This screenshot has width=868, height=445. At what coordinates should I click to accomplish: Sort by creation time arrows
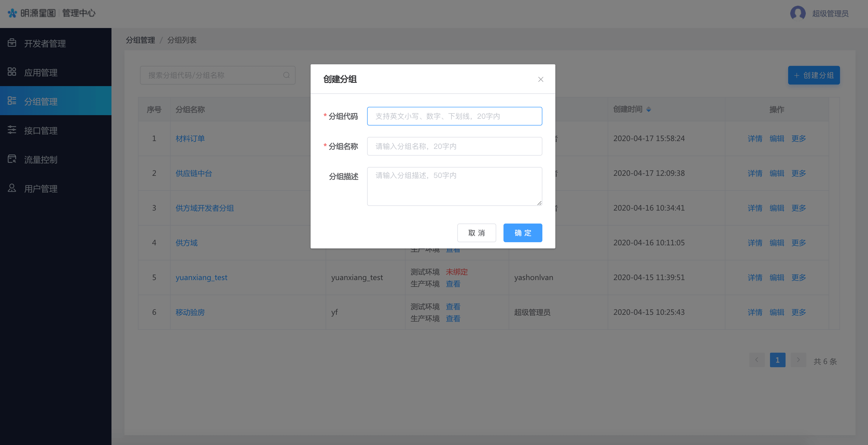[648, 109]
